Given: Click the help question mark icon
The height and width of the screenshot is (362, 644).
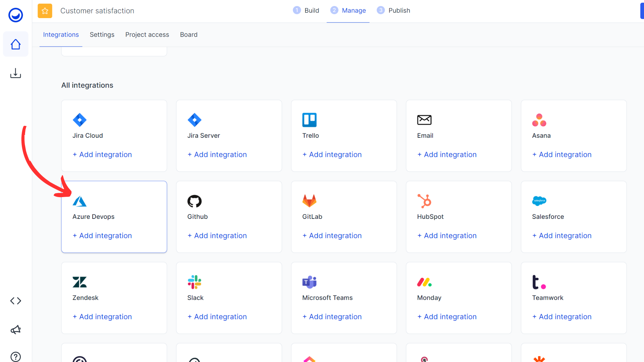Looking at the screenshot, I should (15, 357).
